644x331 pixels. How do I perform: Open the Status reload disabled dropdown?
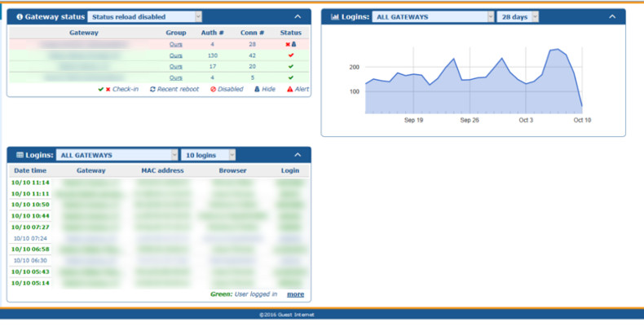144,17
